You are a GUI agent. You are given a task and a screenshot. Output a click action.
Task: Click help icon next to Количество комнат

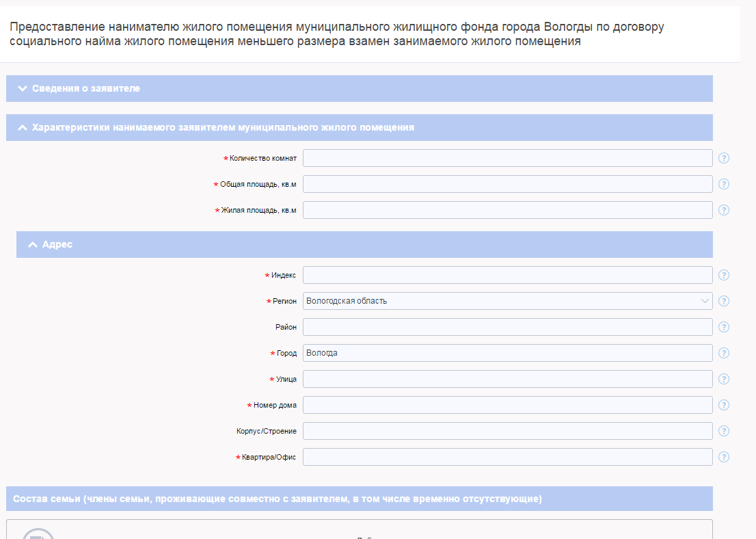point(724,158)
